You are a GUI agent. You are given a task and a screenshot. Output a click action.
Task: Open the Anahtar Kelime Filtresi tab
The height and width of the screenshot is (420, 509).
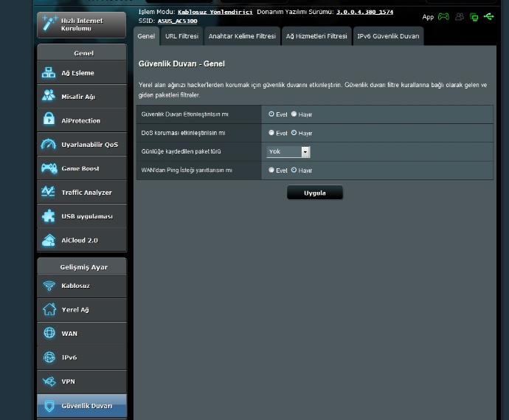(242, 36)
